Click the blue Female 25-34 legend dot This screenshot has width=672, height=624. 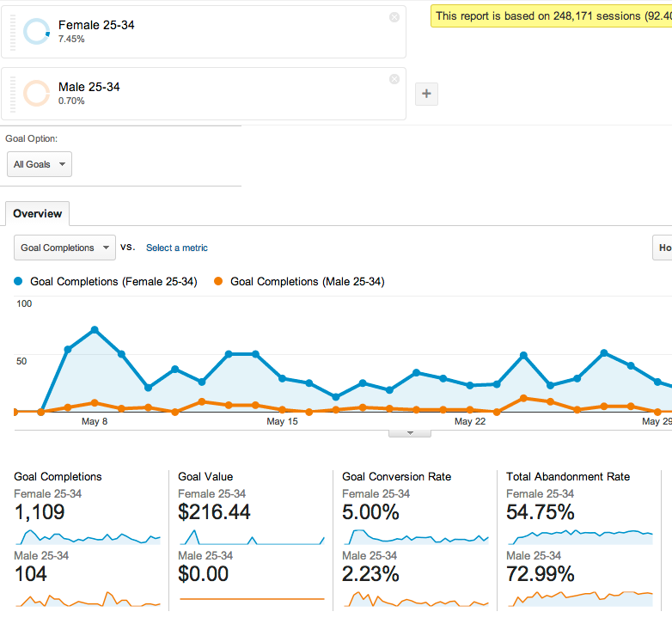[20, 281]
